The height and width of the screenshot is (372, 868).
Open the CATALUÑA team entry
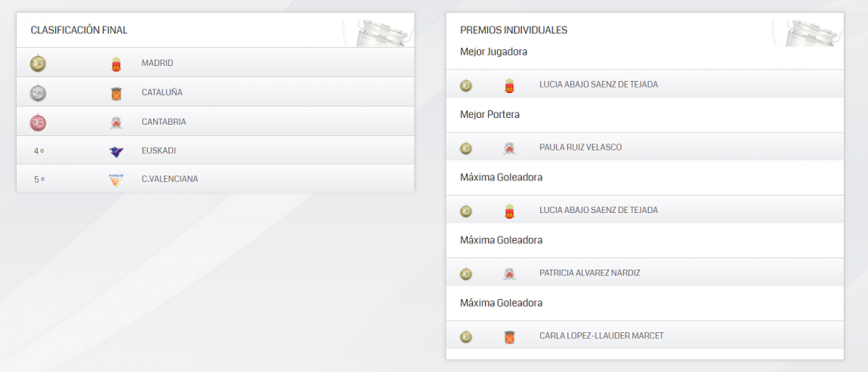pos(162,92)
